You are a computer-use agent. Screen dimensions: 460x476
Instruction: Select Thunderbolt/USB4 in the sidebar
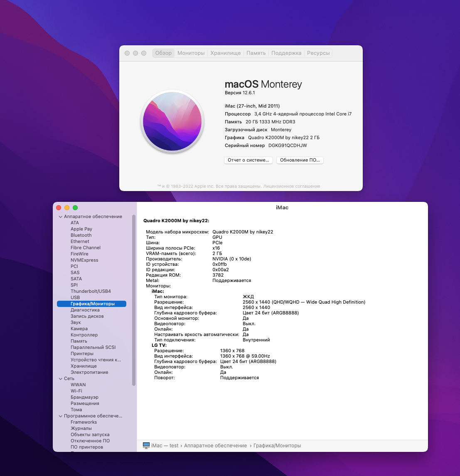(91, 291)
